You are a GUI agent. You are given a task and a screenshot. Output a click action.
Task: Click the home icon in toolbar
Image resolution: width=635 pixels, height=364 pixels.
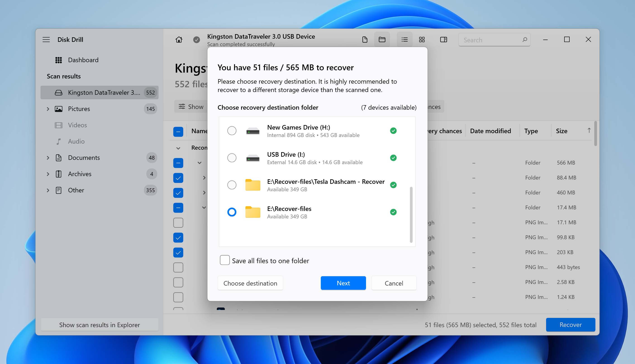click(178, 40)
